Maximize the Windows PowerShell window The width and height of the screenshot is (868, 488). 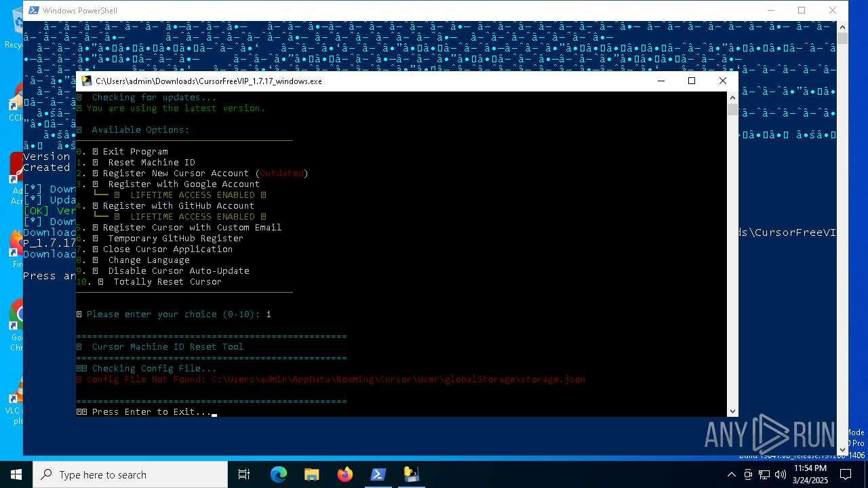802,10
